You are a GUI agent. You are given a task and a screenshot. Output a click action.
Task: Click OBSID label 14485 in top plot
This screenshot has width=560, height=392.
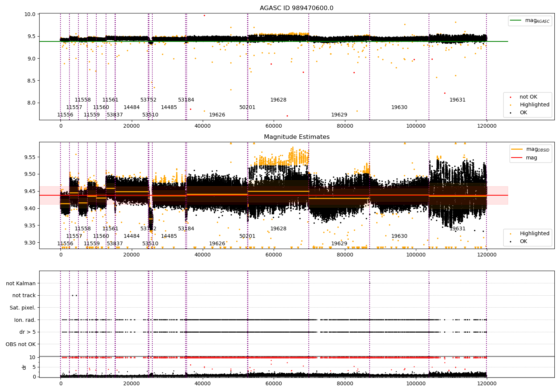169,108
